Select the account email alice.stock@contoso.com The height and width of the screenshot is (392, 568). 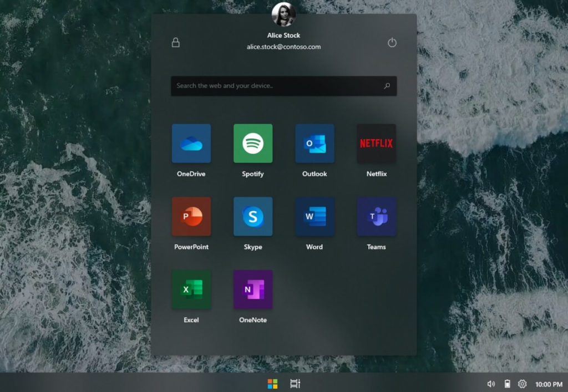click(283, 47)
